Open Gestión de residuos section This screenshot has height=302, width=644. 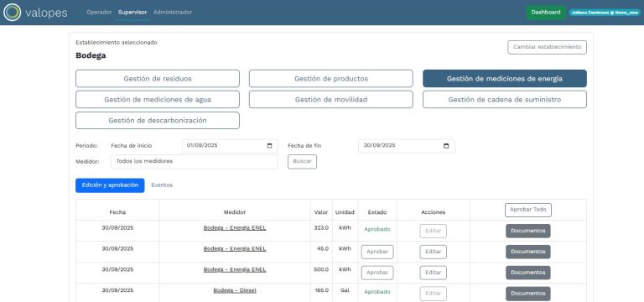(x=158, y=79)
